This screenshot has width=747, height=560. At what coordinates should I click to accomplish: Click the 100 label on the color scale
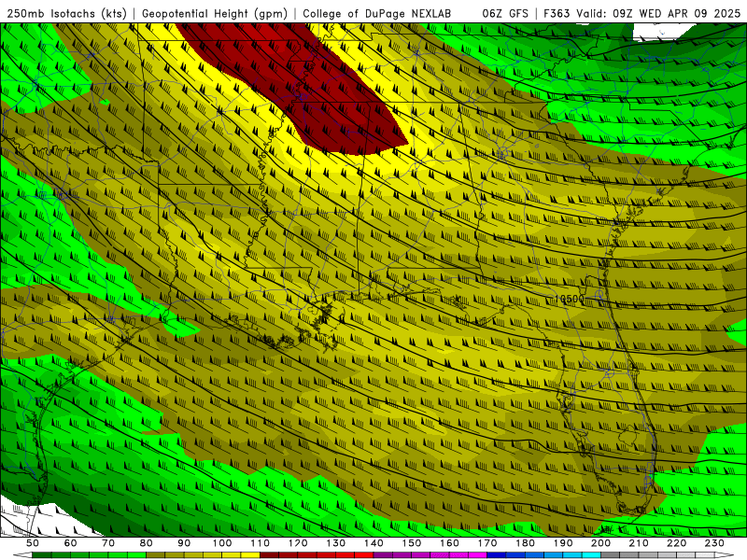[222, 543]
